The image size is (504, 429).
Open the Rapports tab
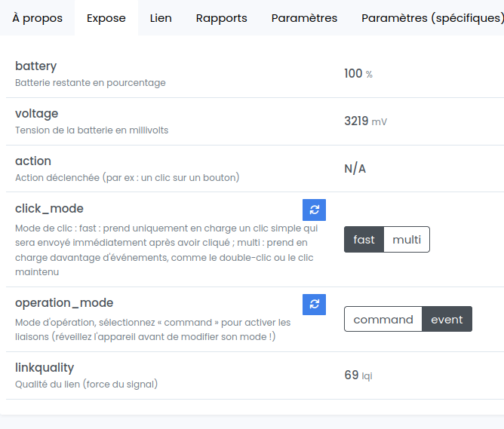[221, 18]
